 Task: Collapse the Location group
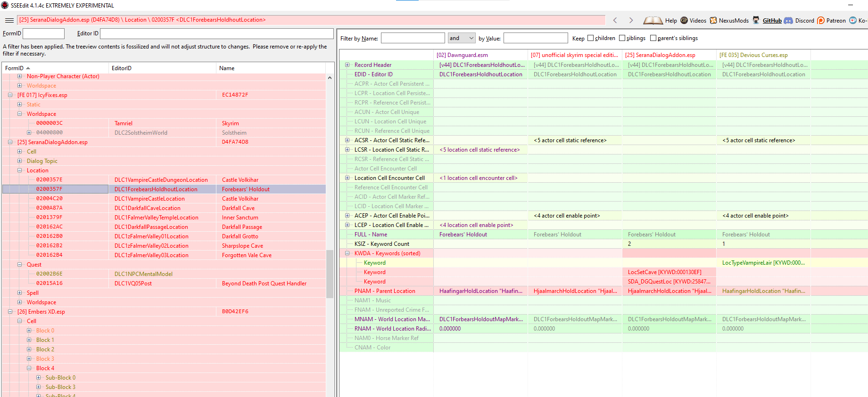[20, 170]
